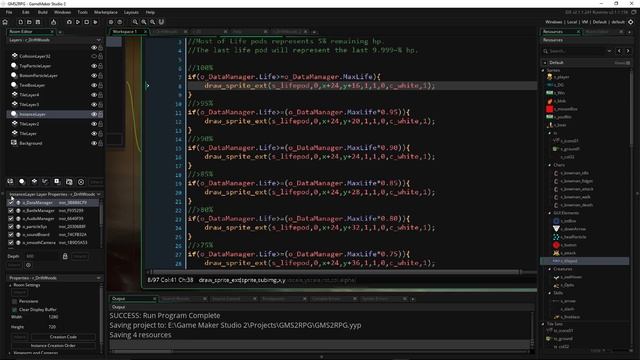640x360 pixels.
Task: Collapse the room Properties panel chevron
Action: (x=98, y=278)
